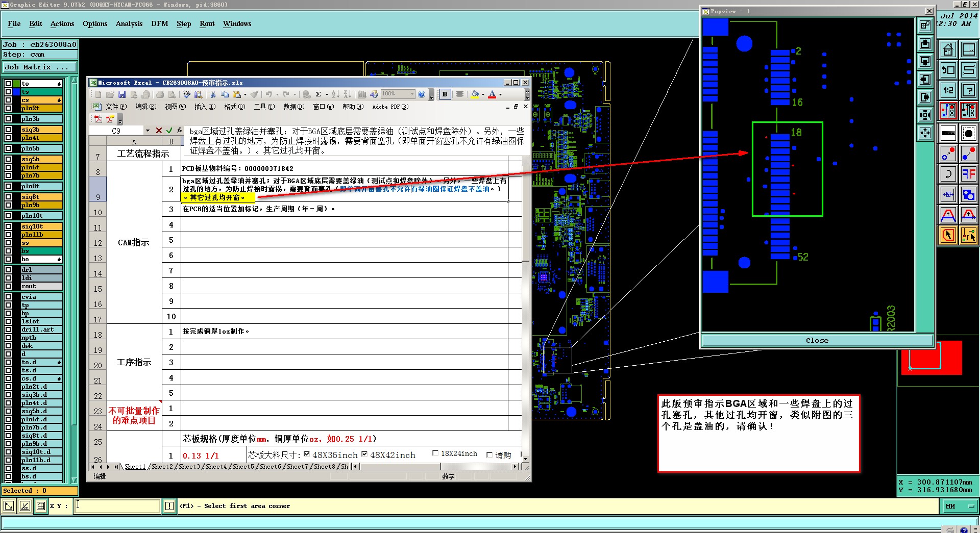Click Excel's Save disk icon
Viewport: 980px width, 533px height.
click(x=122, y=94)
